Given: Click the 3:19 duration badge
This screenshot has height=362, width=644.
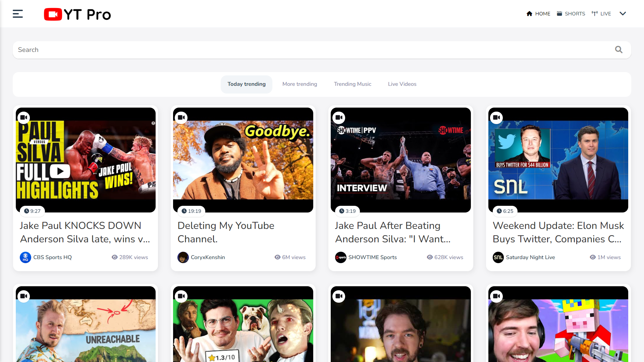Looking at the screenshot, I should 347,211.
